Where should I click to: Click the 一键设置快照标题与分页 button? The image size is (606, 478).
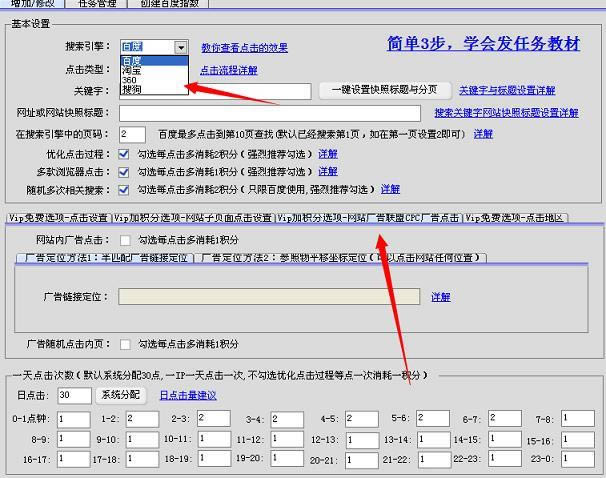click(x=385, y=90)
